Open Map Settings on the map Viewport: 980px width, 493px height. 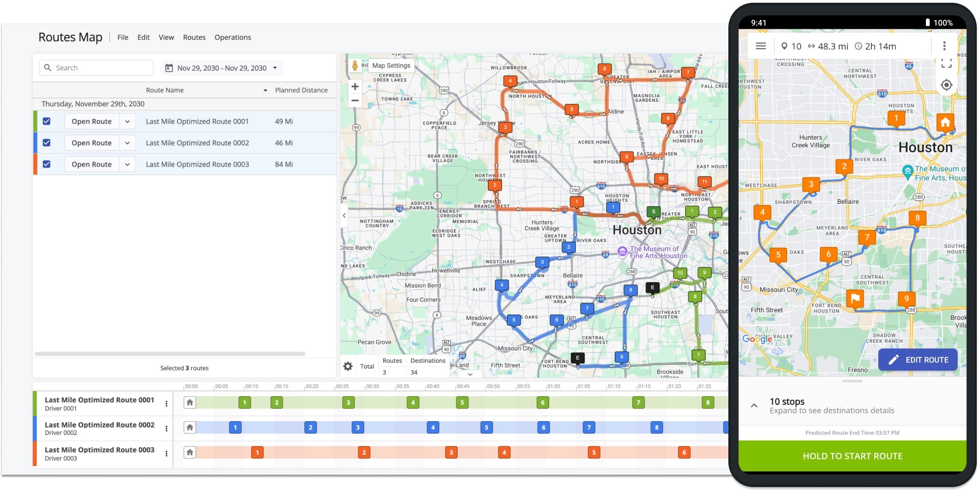pos(391,66)
